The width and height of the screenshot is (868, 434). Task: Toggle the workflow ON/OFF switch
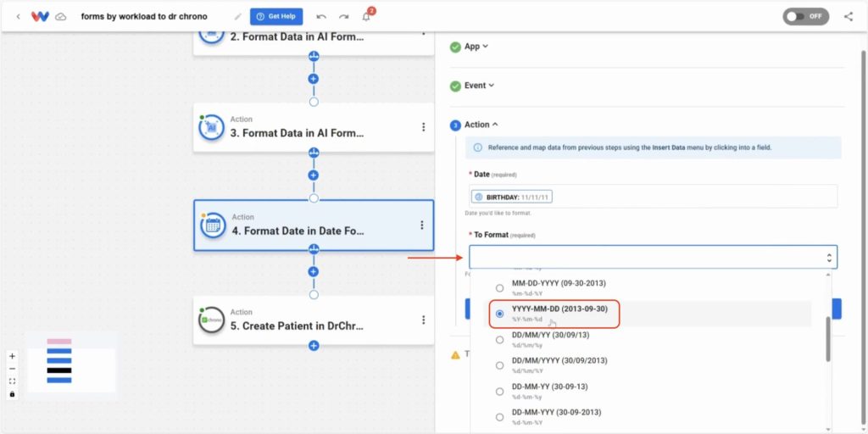(805, 17)
